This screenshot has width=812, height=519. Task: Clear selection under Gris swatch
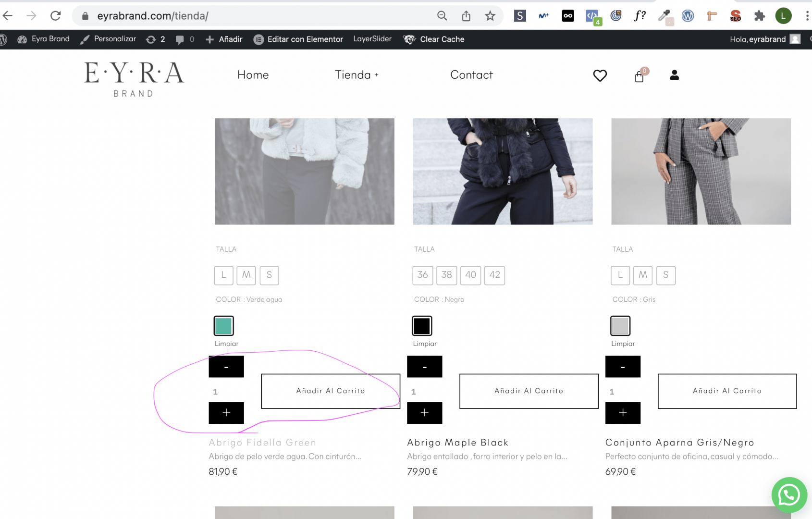[623, 344]
